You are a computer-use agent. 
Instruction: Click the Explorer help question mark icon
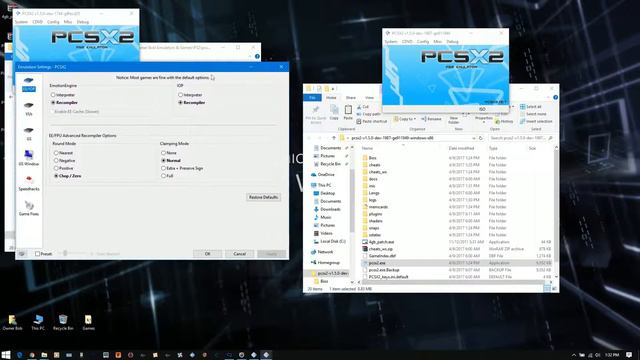555,97
